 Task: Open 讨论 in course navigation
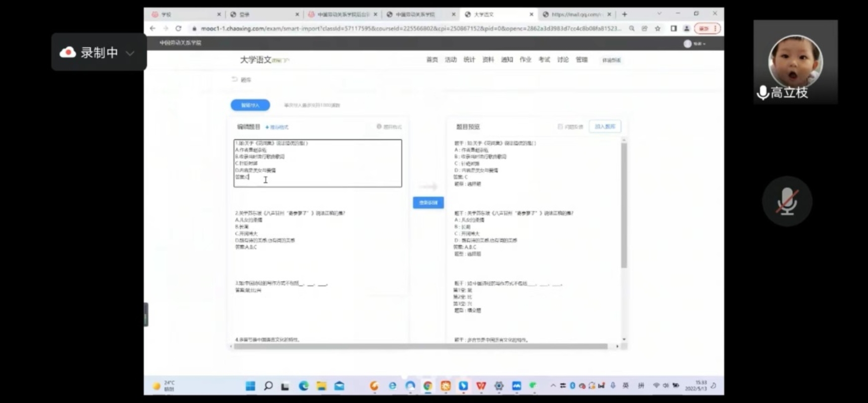(x=563, y=60)
